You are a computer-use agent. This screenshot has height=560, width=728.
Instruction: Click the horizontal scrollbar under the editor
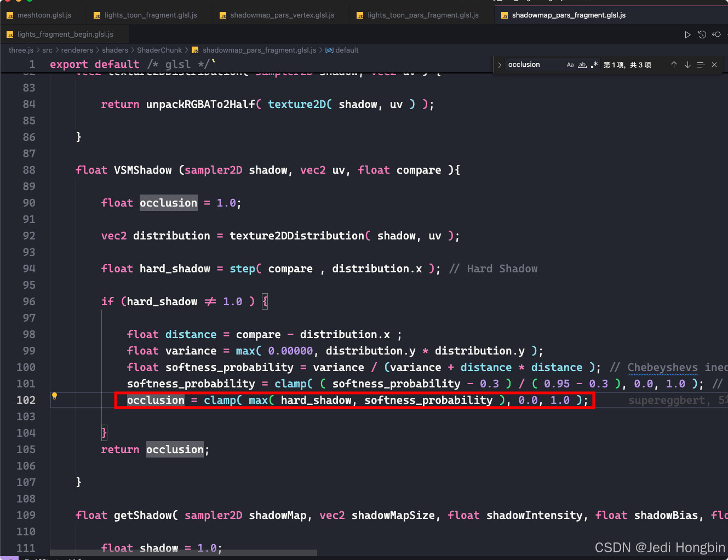click(x=184, y=552)
